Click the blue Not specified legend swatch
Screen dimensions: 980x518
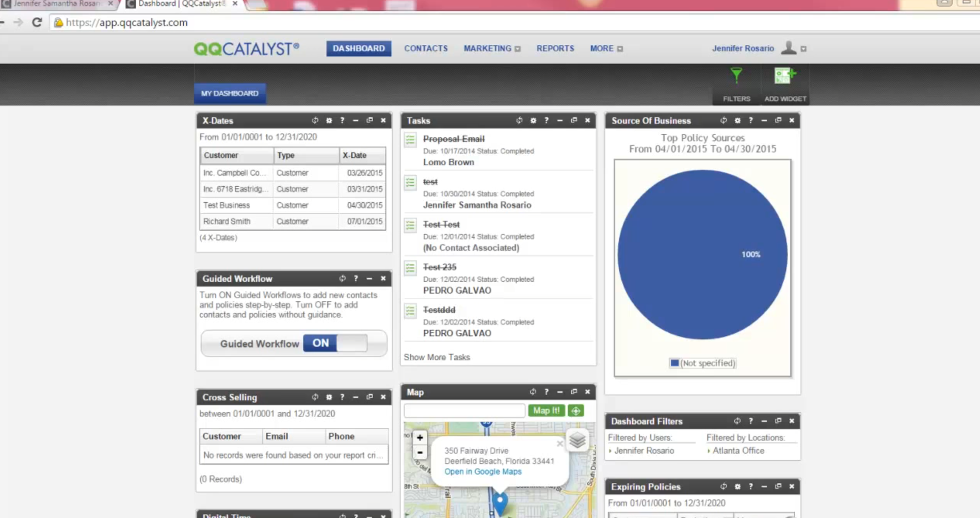pyautogui.click(x=674, y=363)
